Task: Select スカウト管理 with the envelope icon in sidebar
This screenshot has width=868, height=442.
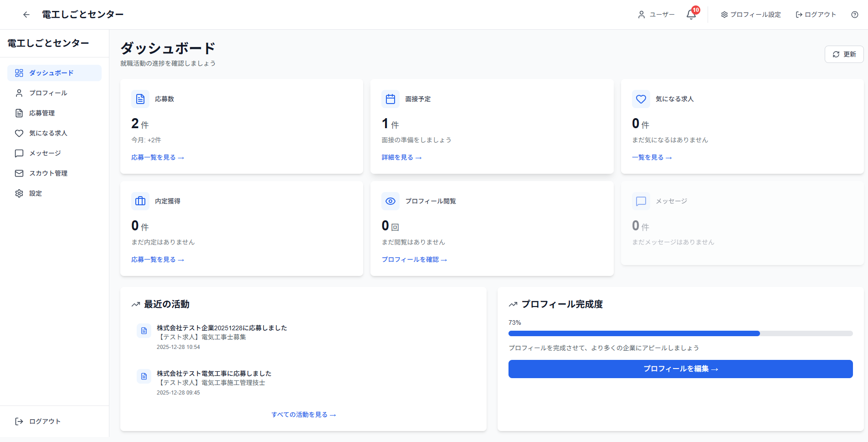Action: tap(48, 173)
